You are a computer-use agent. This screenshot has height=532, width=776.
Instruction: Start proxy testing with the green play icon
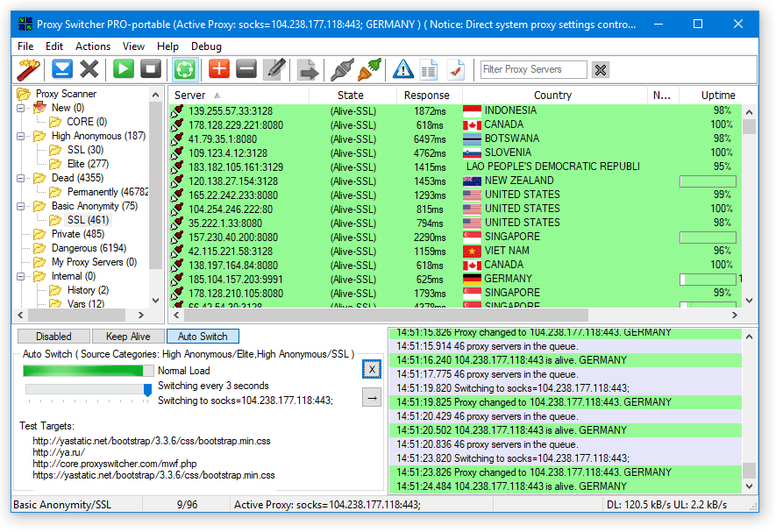(124, 69)
